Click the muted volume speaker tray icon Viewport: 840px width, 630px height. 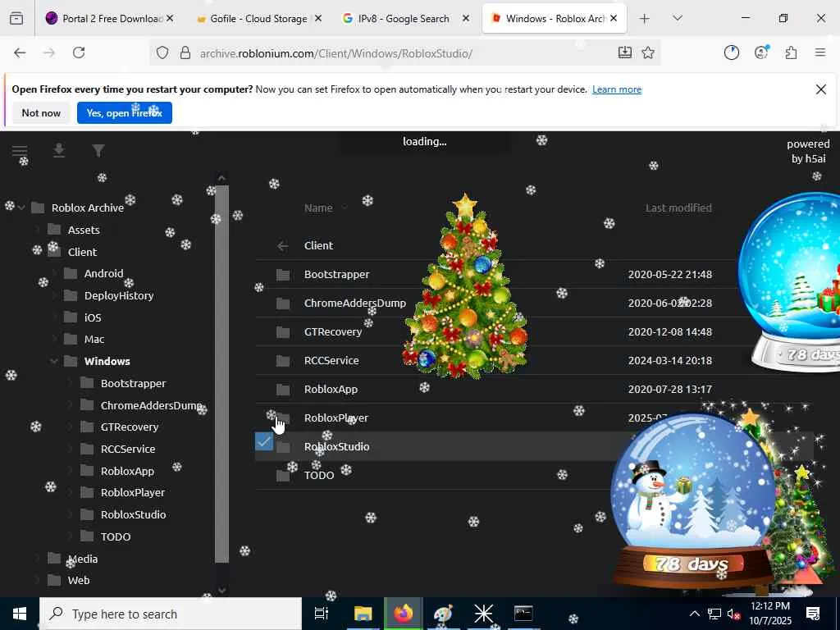click(733, 614)
